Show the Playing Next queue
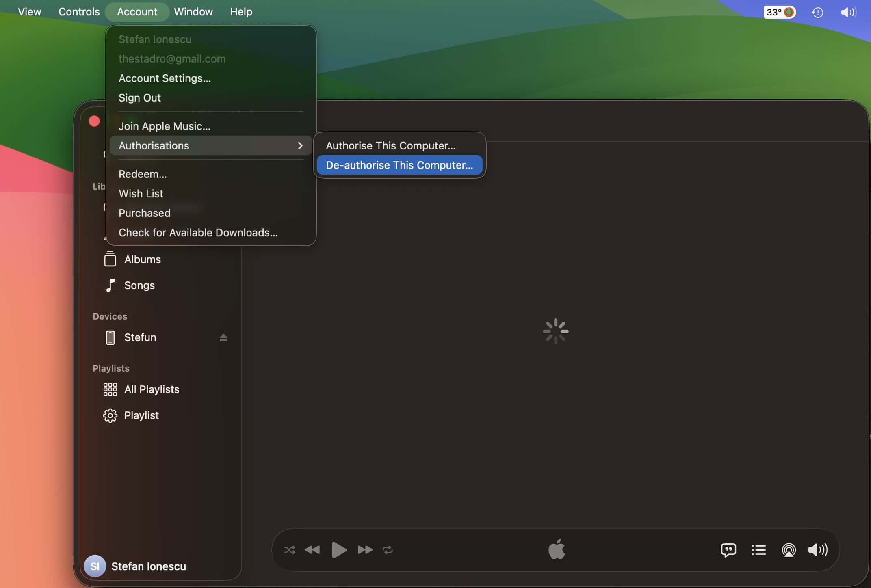 758,550
